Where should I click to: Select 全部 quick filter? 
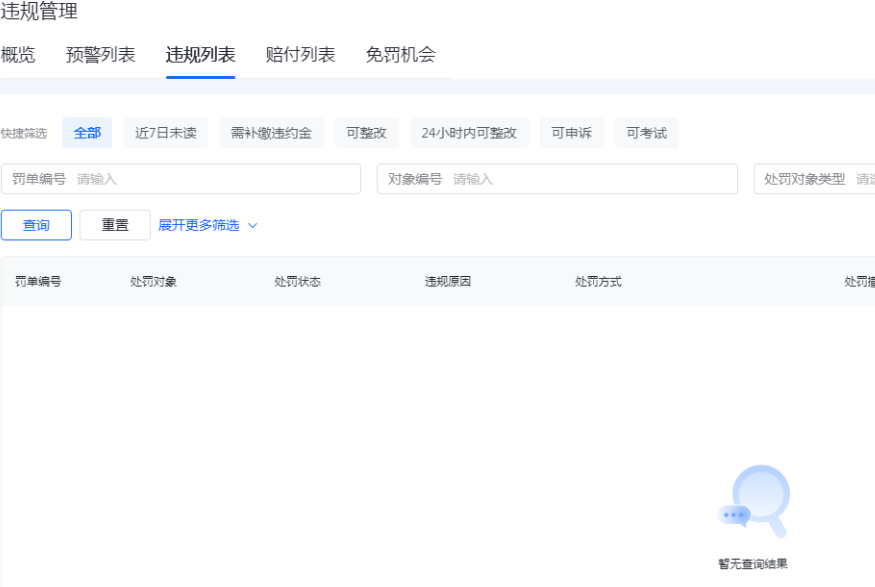coord(87,133)
